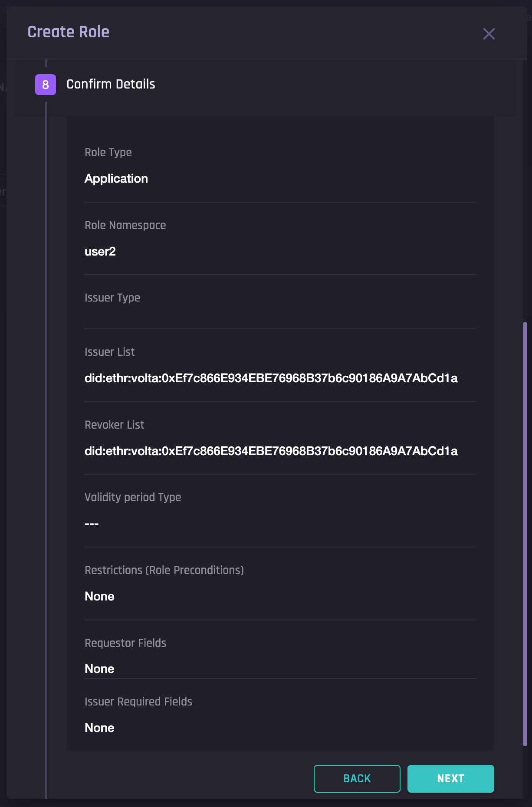Click the Issuer List DID address
This screenshot has width=532, height=807.
[271, 378]
